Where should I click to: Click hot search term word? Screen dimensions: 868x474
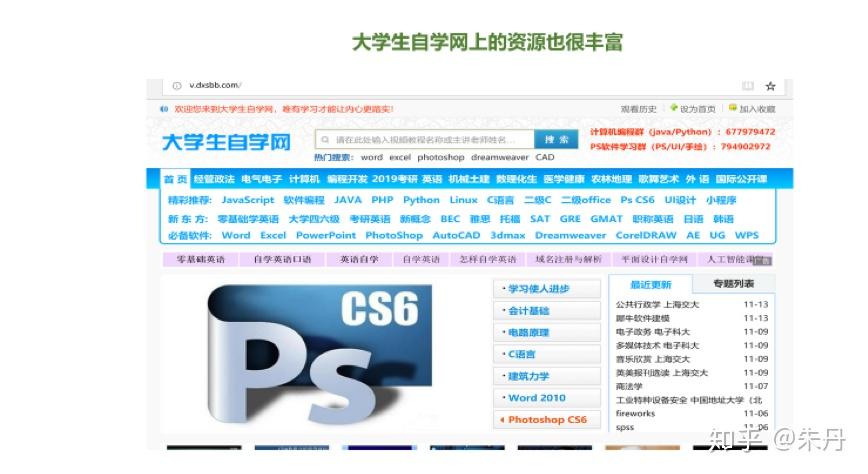click(x=371, y=157)
